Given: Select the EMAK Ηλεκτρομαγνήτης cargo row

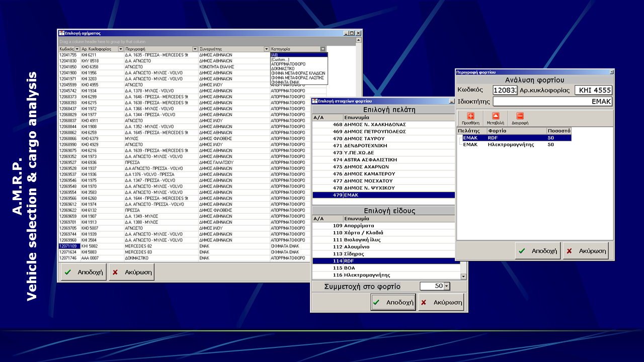Looking at the screenshot, I should pos(508,145).
